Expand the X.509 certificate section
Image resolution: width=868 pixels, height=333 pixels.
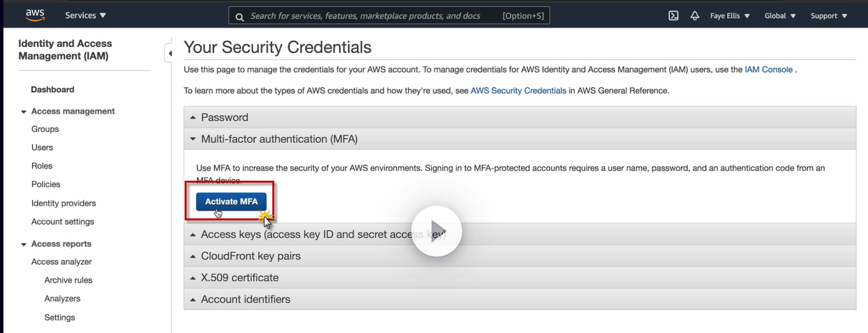(240, 278)
